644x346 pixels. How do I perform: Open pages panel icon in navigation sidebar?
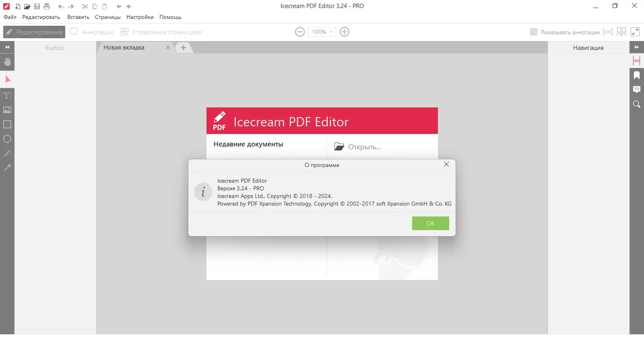tap(637, 61)
